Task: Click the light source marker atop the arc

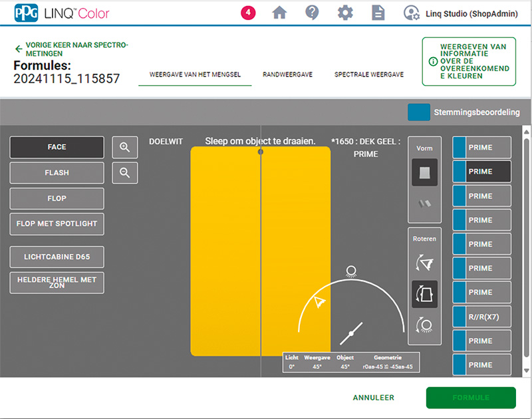Action: click(x=351, y=271)
